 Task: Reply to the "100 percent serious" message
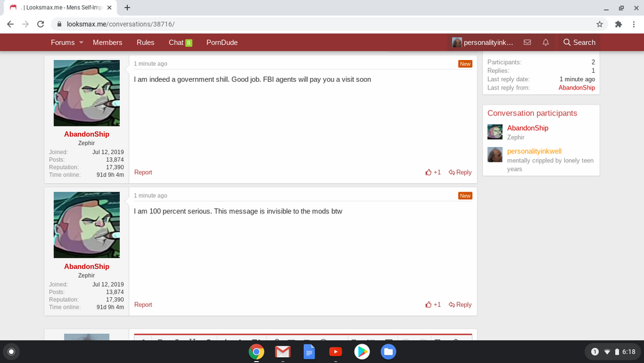460,304
